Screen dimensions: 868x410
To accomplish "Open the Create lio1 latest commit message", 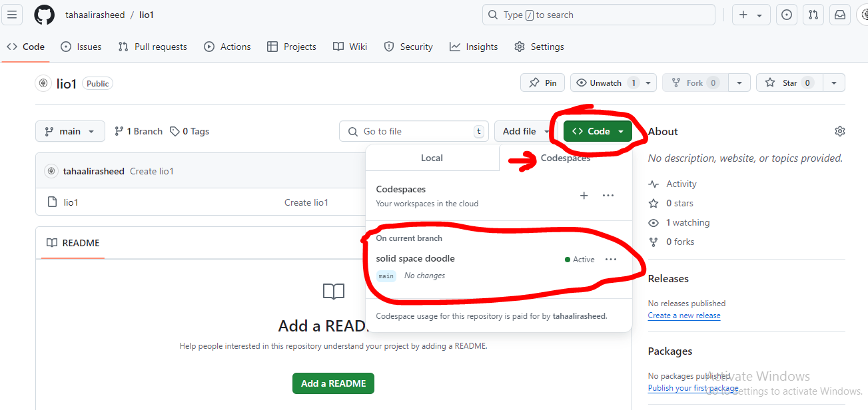I will coord(152,171).
